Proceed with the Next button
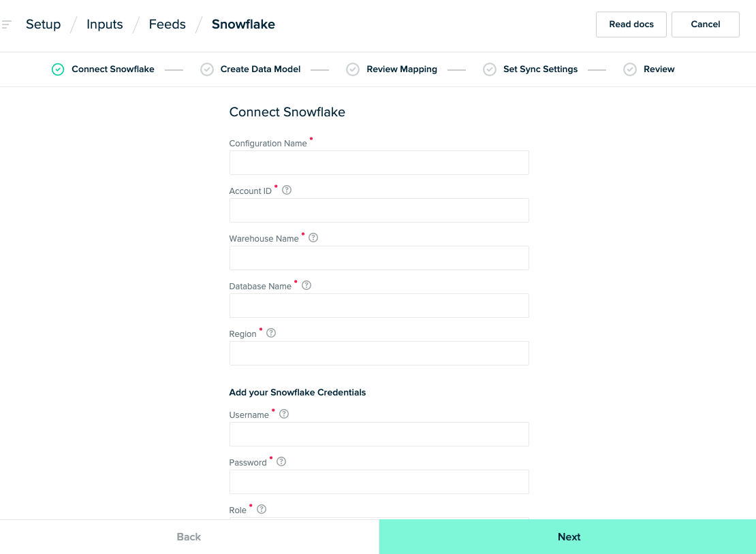756x554 pixels. pyautogui.click(x=567, y=537)
